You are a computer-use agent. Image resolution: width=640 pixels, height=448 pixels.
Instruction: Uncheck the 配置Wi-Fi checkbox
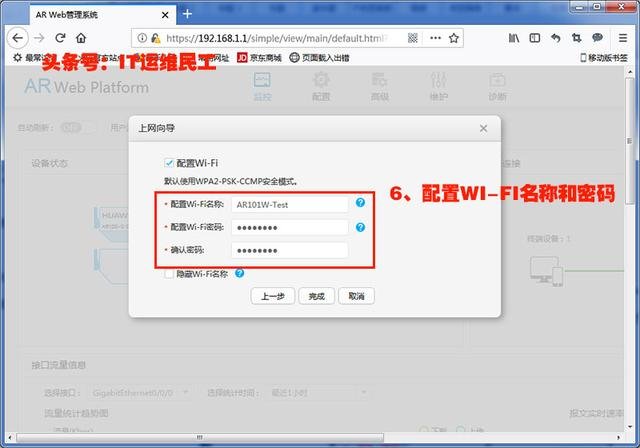pos(169,163)
